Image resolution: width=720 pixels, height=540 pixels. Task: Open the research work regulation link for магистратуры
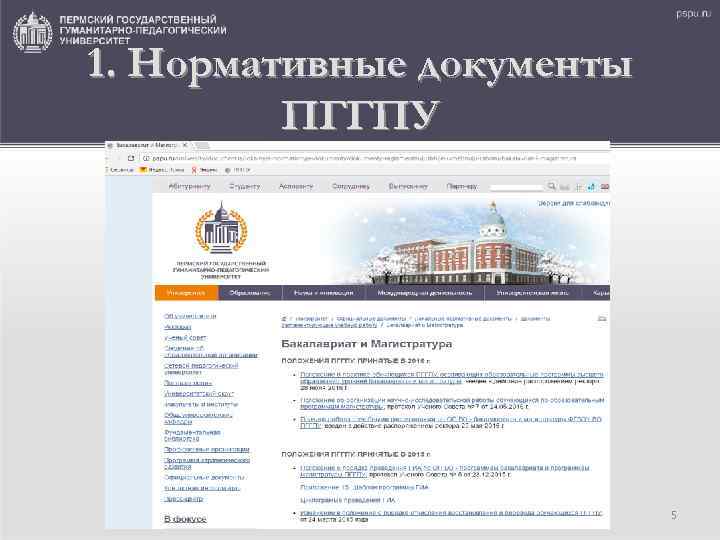[x=452, y=403]
